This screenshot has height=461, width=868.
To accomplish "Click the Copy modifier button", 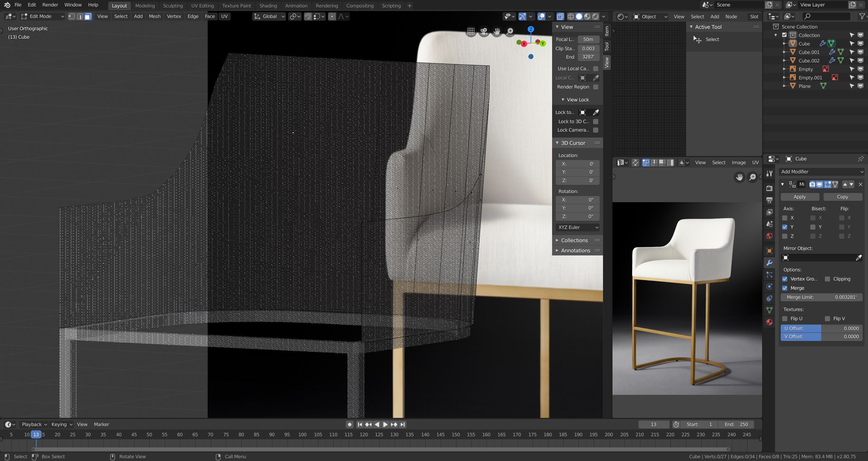I will pos(842,197).
